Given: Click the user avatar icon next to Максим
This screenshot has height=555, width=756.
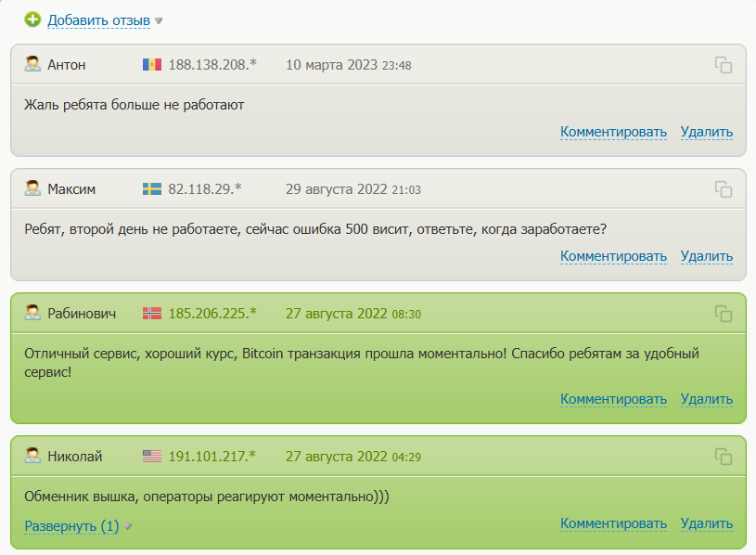Looking at the screenshot, I should click(32, 189).
